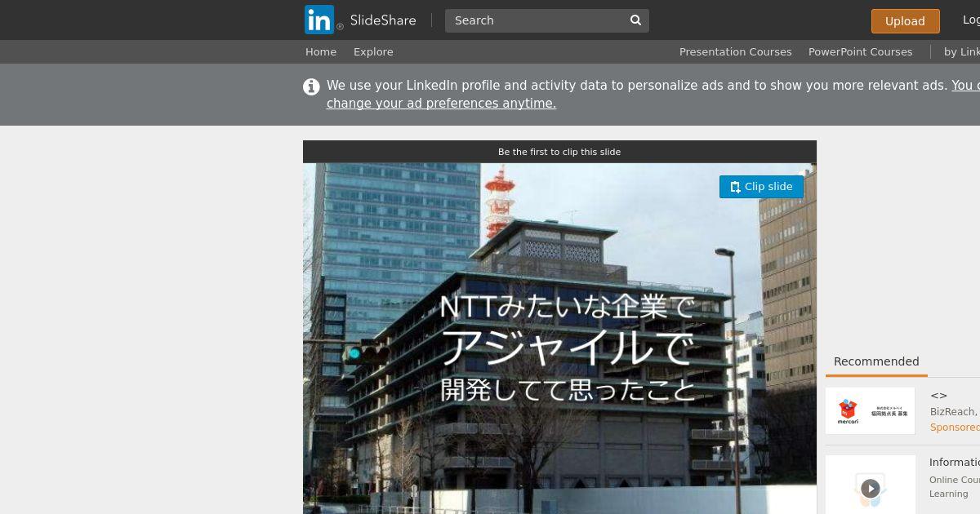Click the clip icon inside Clip slide
Viewport: 980px width, 514px height.
pos(735,187)
